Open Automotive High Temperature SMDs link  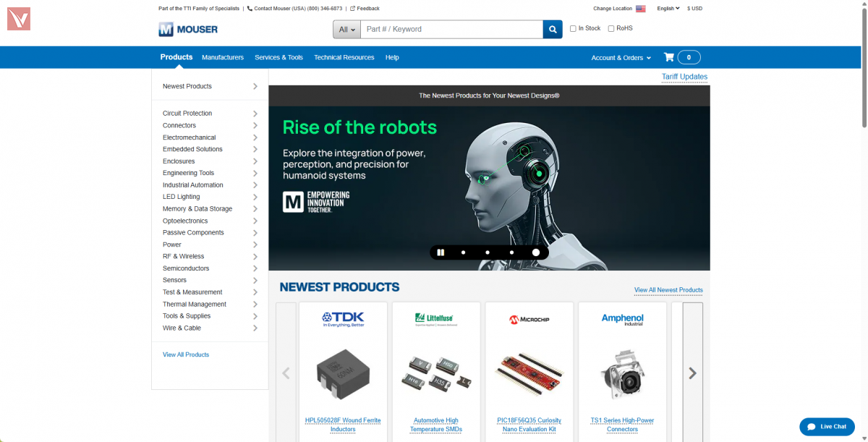tap(436, 425)
